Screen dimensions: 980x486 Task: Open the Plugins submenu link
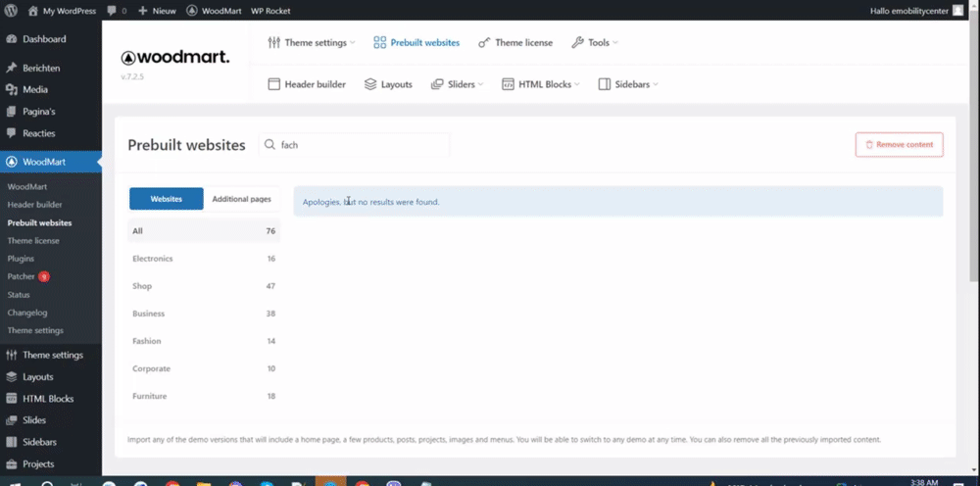[x=21, y=258]
